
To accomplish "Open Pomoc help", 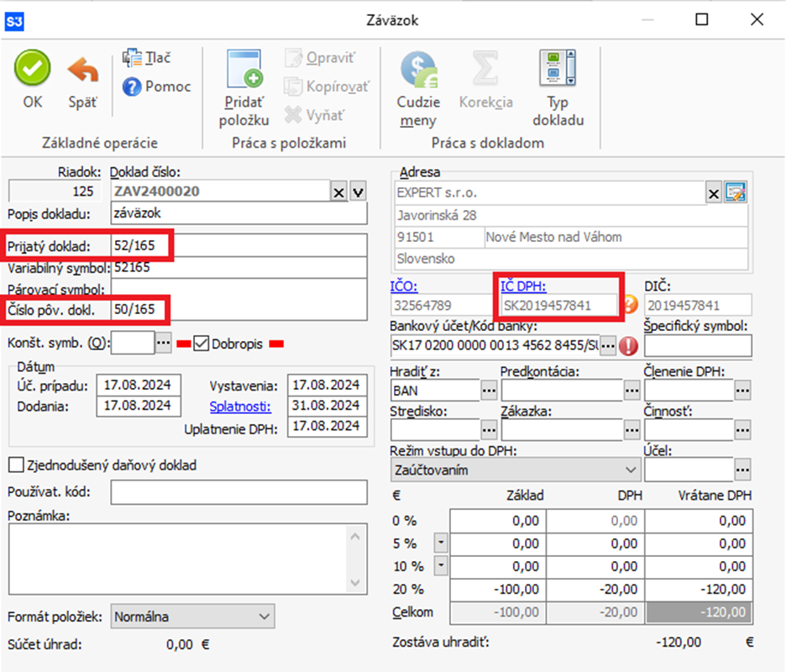I will click(157, 86).
